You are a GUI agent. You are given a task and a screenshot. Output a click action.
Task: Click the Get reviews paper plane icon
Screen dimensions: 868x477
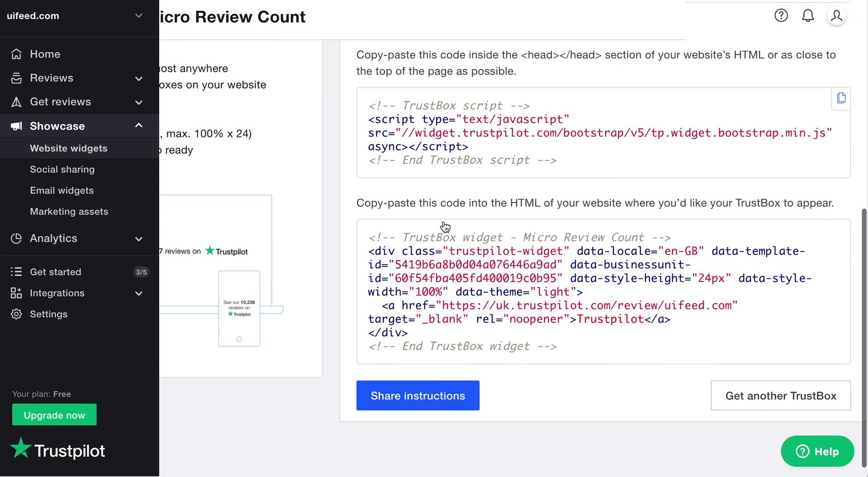tap(16, 102)
